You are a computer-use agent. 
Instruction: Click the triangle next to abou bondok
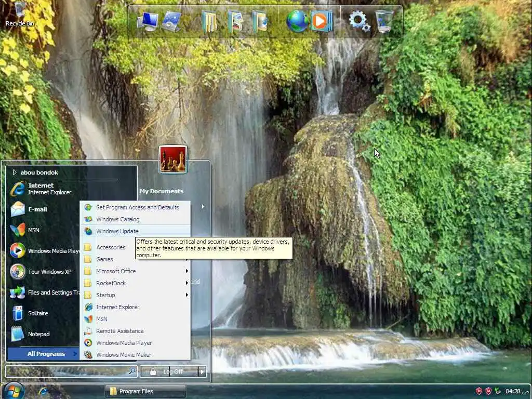(x=14, y=172)
